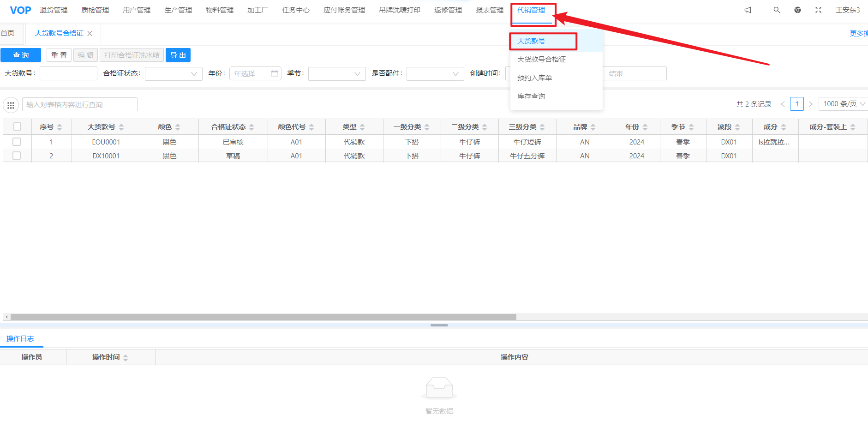Sort by 大货款号 column sort icon

[121, 127]
